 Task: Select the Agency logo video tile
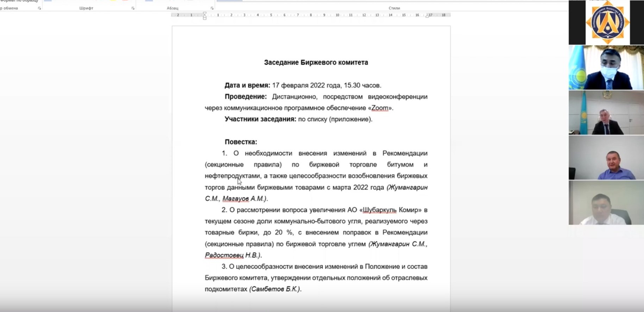click(606, 22)
